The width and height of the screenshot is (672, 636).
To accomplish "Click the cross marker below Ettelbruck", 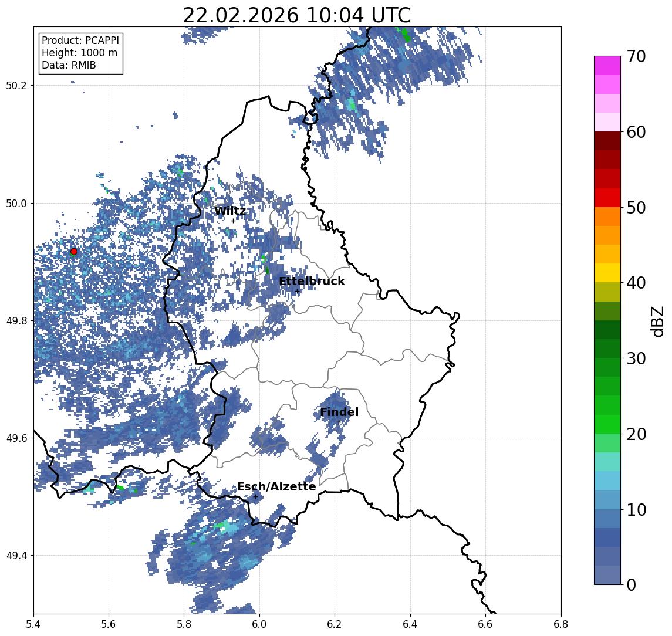I will (x=297, y=292).
